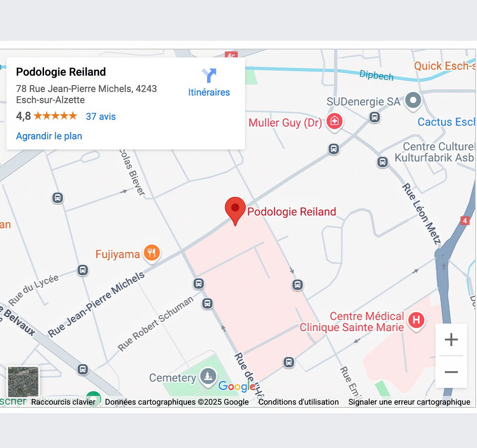Switch to satellite view thumbnail

(23, 382)
